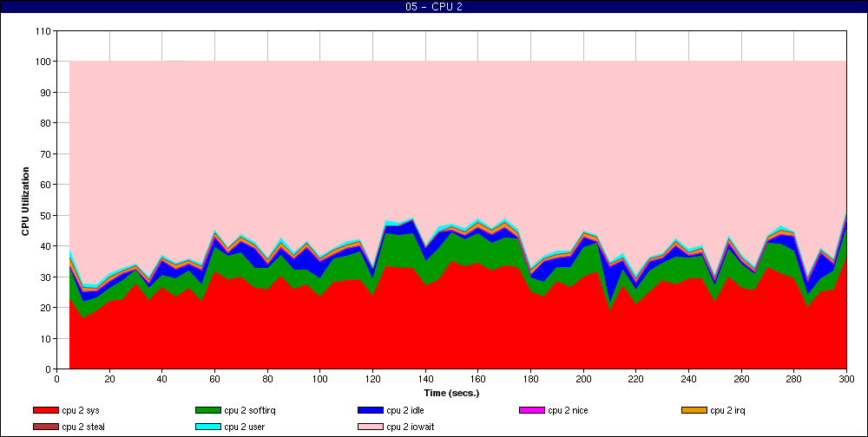Click the 50 value on the y-axis
Viewport: 868px width, 437px height.
(47, 216)
